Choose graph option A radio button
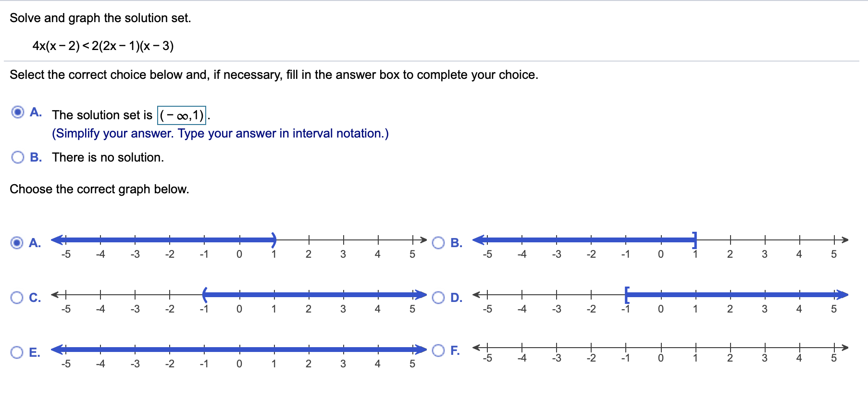This screenshot has width=868, height=401. tap(17, 243)
